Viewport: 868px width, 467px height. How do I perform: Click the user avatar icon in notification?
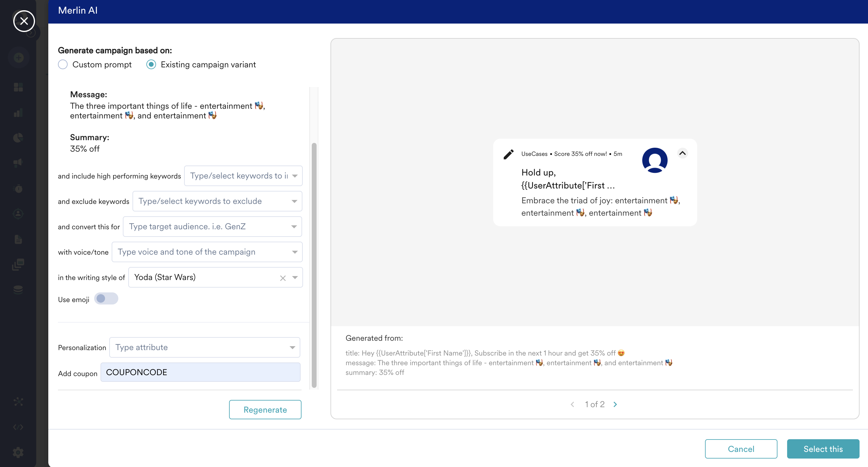[654, 160]
